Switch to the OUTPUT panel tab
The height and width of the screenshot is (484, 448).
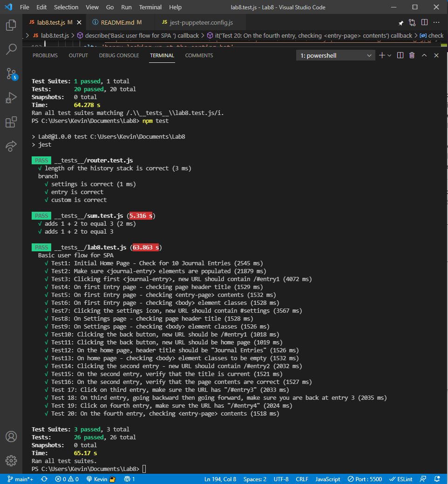tap(78, 55)
